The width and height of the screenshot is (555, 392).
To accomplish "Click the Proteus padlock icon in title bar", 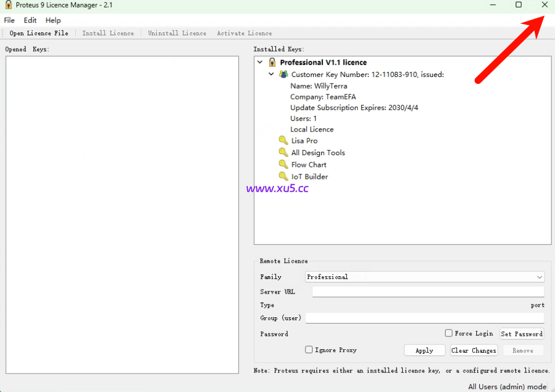I will point(8,5).
